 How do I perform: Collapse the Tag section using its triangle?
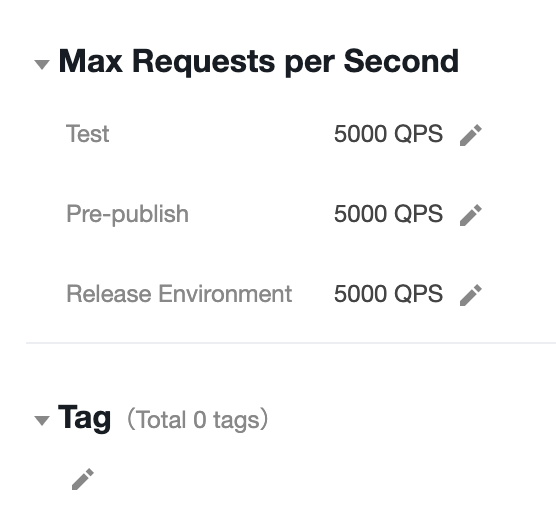pyautogui.click(x=42, y=420)
